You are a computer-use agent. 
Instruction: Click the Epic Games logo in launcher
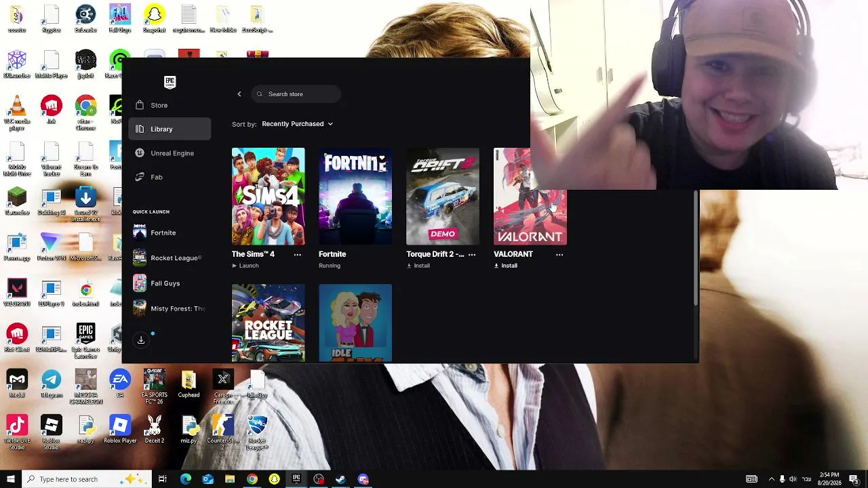170,82
